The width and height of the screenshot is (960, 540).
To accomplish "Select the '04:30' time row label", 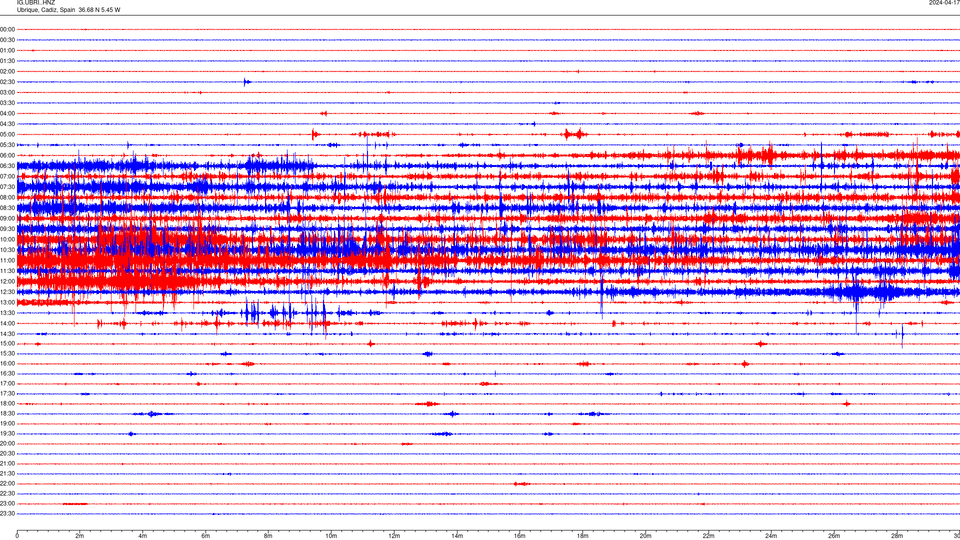I will (x=7, y=124).
